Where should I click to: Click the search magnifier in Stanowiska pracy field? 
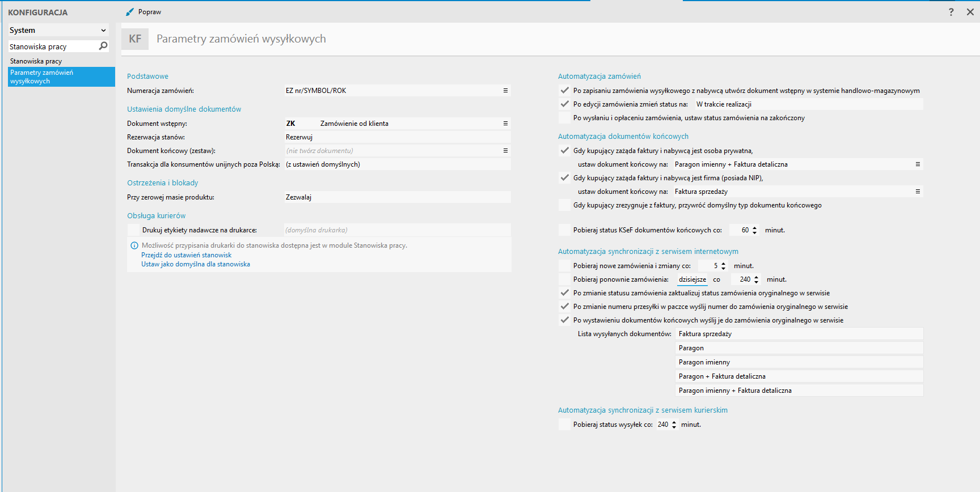click(x=103, y=46)
